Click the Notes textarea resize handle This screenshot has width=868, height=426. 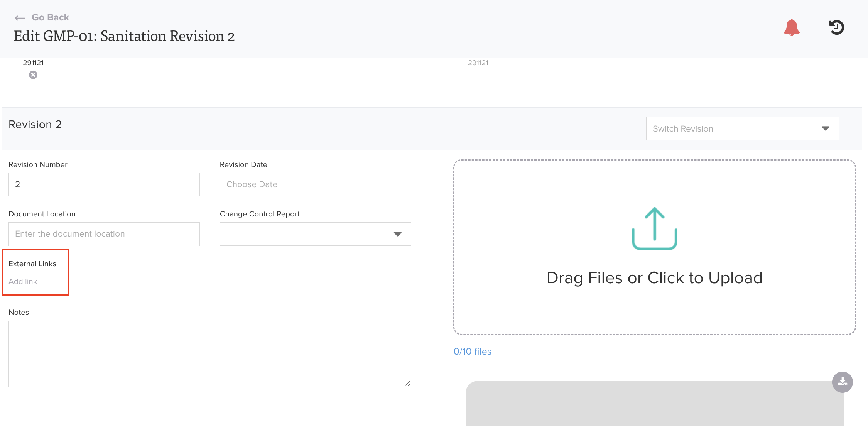407,384
